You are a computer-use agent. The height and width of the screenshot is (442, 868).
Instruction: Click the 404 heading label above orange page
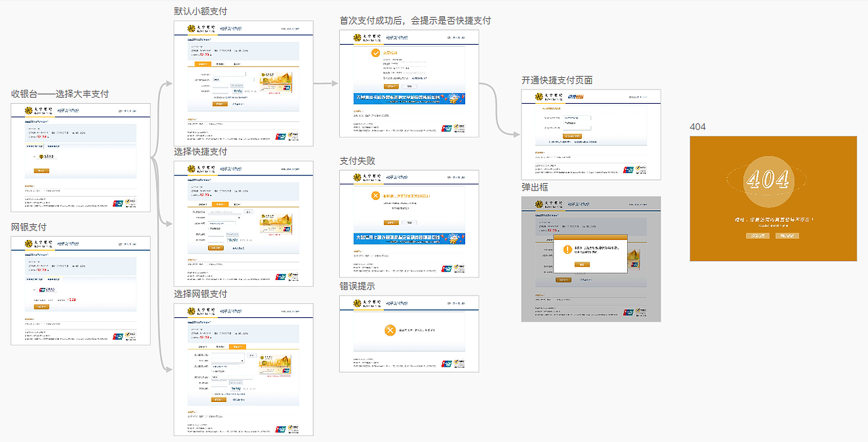point(698,127)
